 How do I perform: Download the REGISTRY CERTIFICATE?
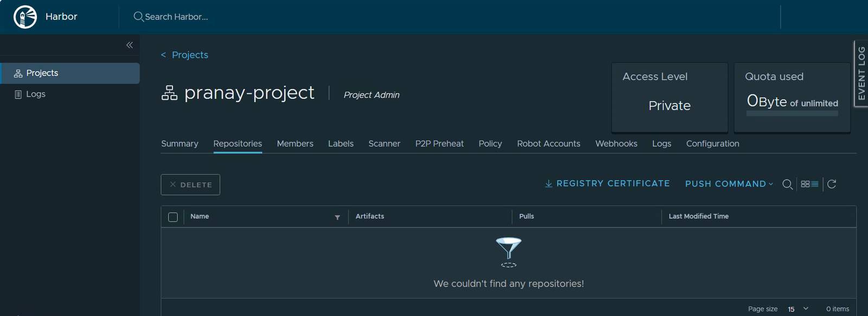(x=607, y=184)
